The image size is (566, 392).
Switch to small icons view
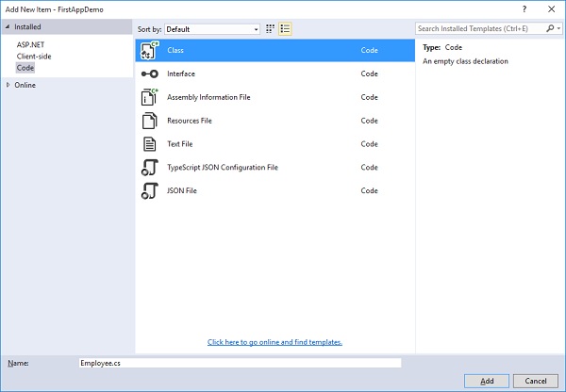(271, 29)
